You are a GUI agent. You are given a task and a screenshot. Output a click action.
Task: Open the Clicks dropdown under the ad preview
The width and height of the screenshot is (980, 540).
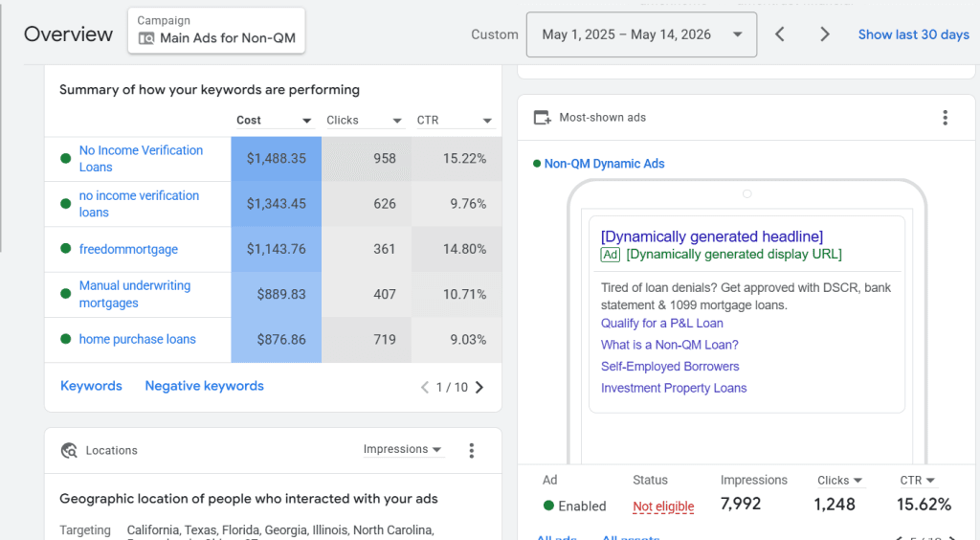pyautogui.click(x=839, y=480)
